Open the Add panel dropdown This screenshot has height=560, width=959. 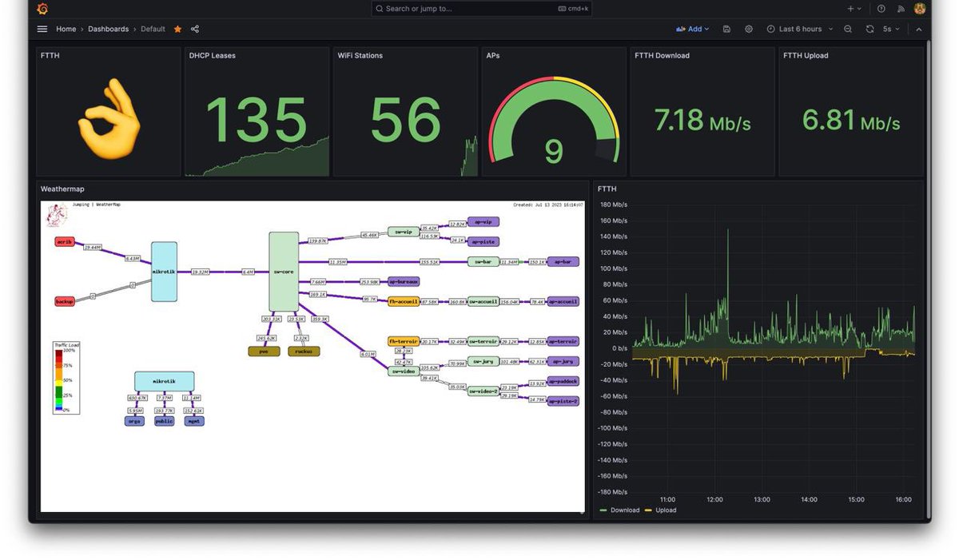pyautogui.click(x=692, y=29)
